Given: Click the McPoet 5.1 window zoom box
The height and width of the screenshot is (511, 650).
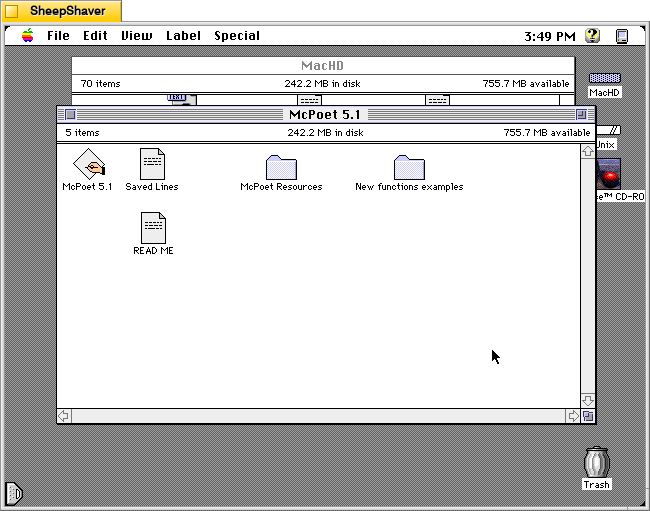Looking at the screenshot, I should pyautogui.click(x=581, y=114).
